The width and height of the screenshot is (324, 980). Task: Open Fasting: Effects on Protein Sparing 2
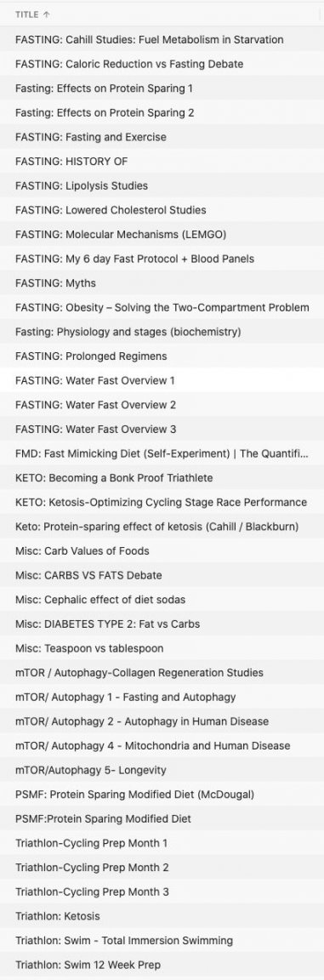pyautogui.click(x=162, y=112)
